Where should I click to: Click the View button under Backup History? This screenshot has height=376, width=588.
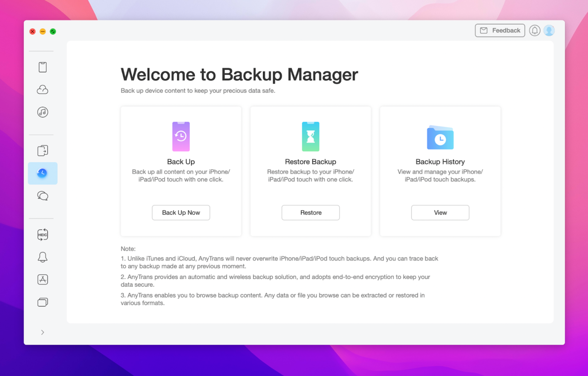pos(440,212)
